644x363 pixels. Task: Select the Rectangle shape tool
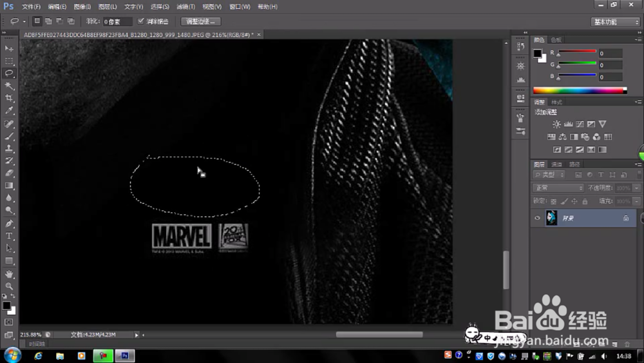[9, 261]
